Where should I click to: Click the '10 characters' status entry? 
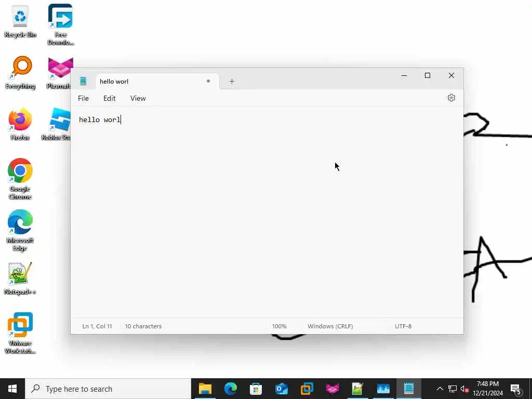pyautogui.click(x=143, y=326)
